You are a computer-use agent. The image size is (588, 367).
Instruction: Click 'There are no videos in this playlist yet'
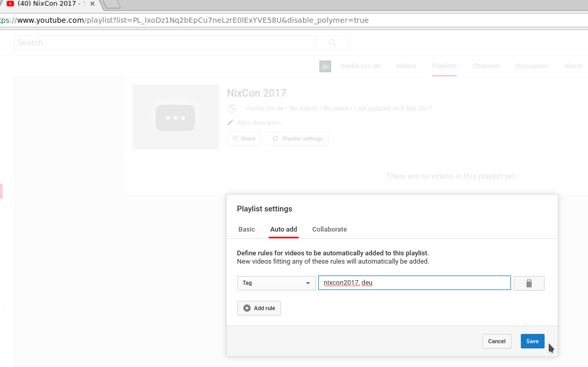pyautogui.click(x=451, y=176)
